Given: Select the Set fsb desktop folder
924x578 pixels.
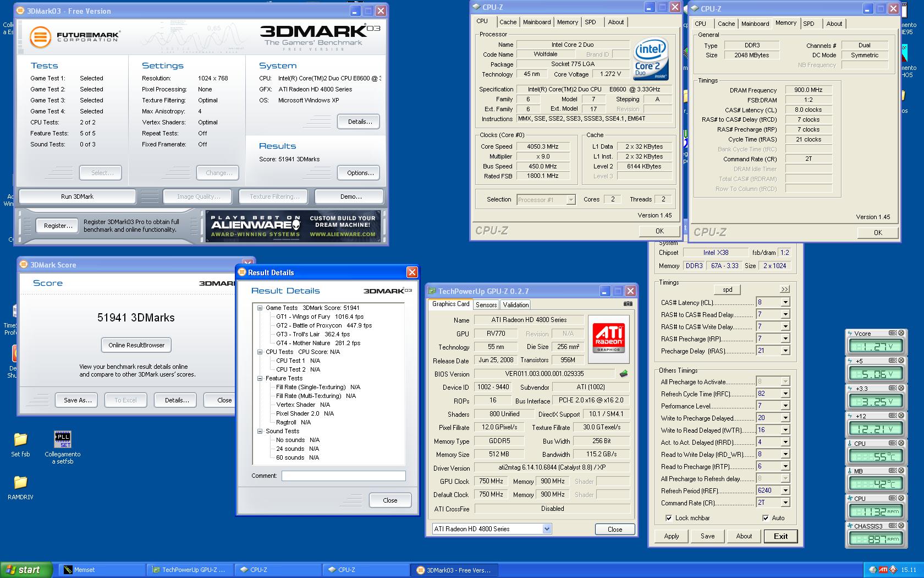Looking at the screenshot, I should click(x=20, y=444).
